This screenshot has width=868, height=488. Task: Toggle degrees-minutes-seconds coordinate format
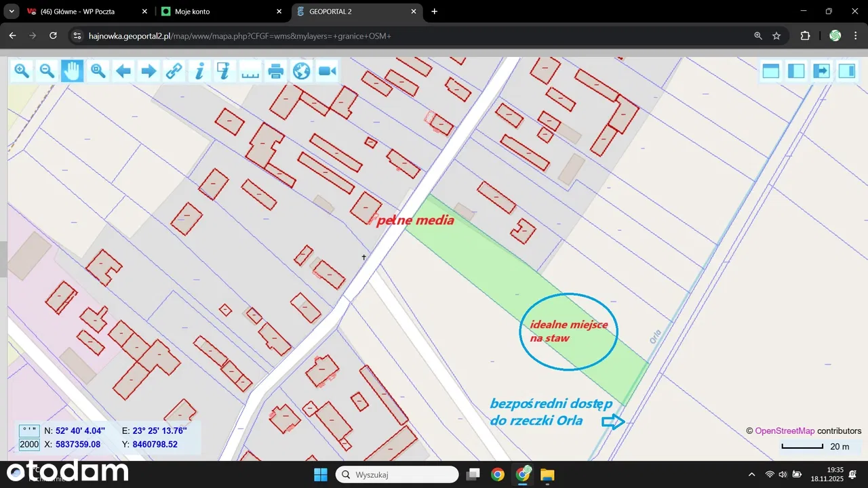pos(29,430)
